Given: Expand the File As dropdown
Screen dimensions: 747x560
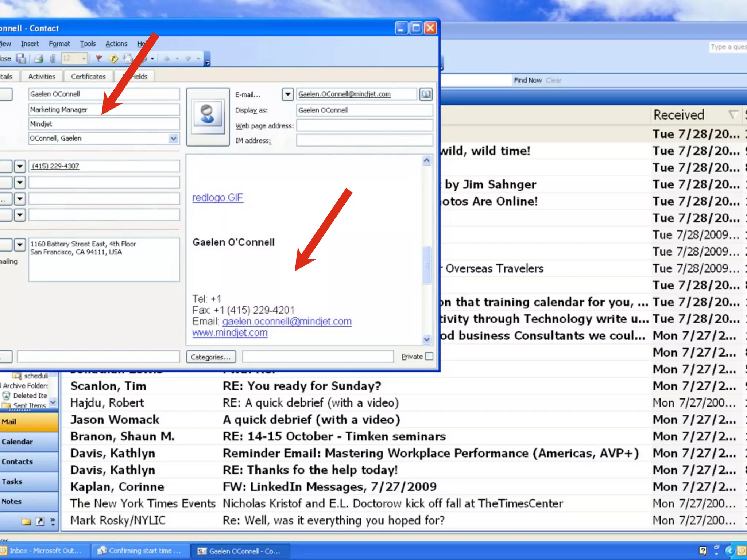Looking at the screenshot, I should click(173, 139).
